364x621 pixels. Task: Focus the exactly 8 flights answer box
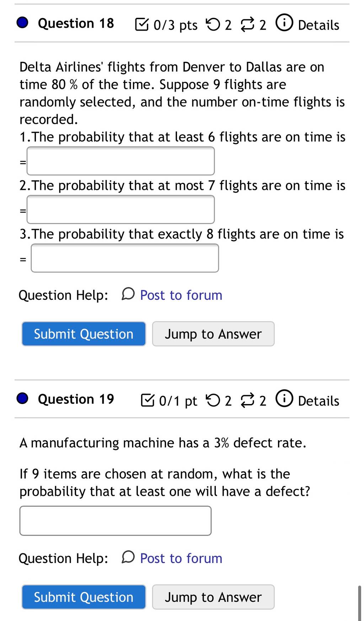click(125, 258)
